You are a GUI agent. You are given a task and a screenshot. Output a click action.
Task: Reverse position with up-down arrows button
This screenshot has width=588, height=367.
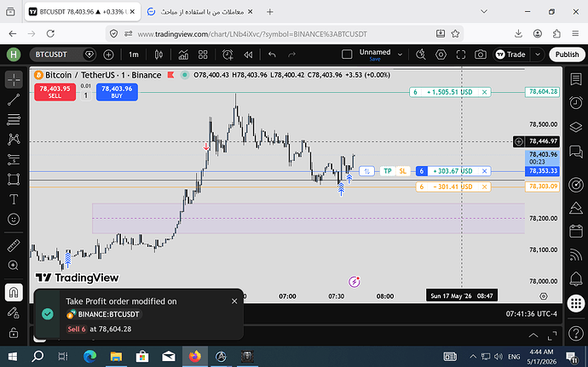366,171
